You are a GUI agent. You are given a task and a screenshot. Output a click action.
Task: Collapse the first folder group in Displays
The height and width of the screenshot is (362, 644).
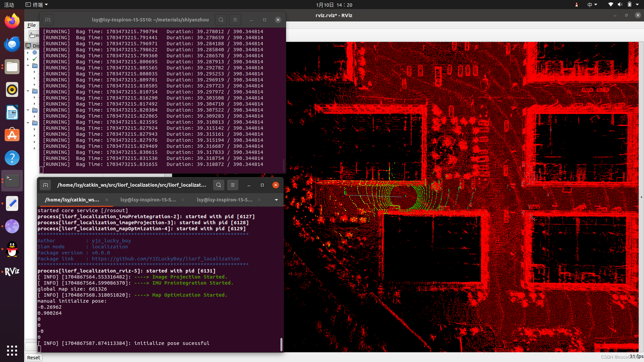pyautogui.click(x=28, y=66)
